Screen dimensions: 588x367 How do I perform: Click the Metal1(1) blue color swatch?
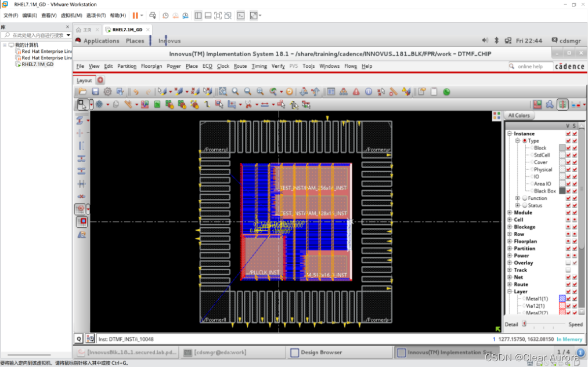(x=562, y=299)
